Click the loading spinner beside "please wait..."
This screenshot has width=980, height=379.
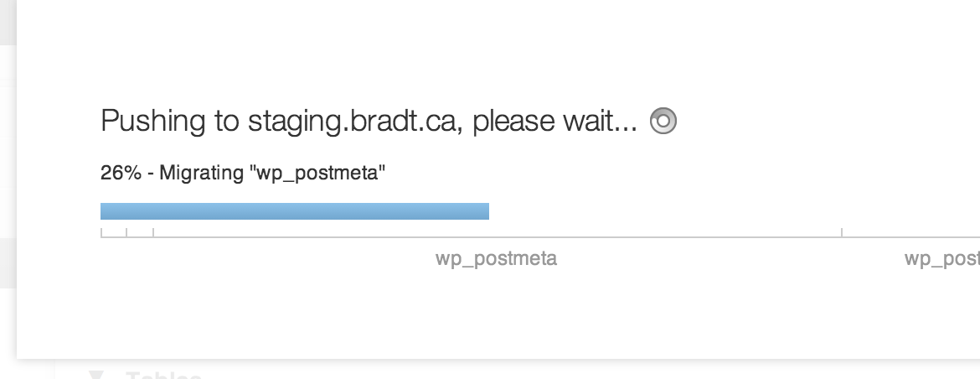click(663, 121)
